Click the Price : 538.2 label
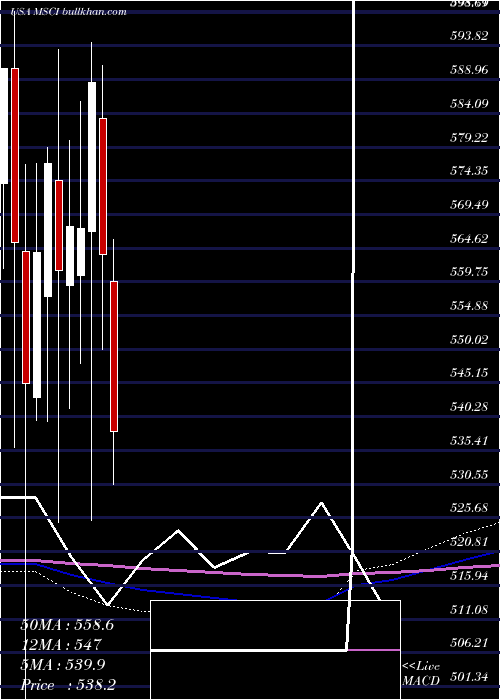Screen dimensions: 500x700 pos(68,684)
